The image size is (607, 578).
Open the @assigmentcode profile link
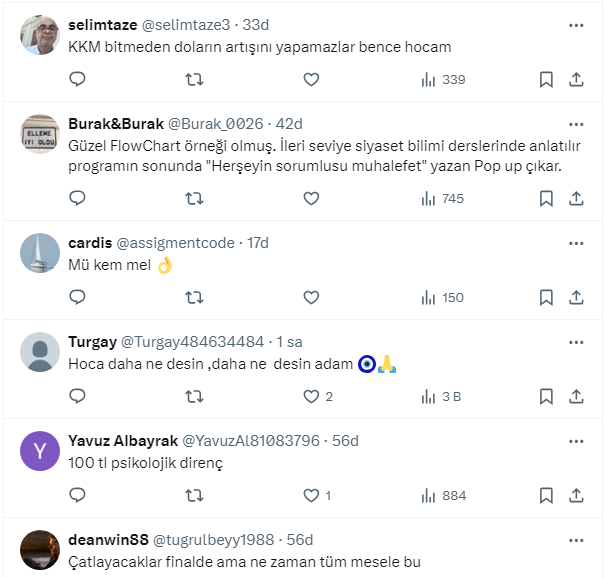[x=175, y=242]
